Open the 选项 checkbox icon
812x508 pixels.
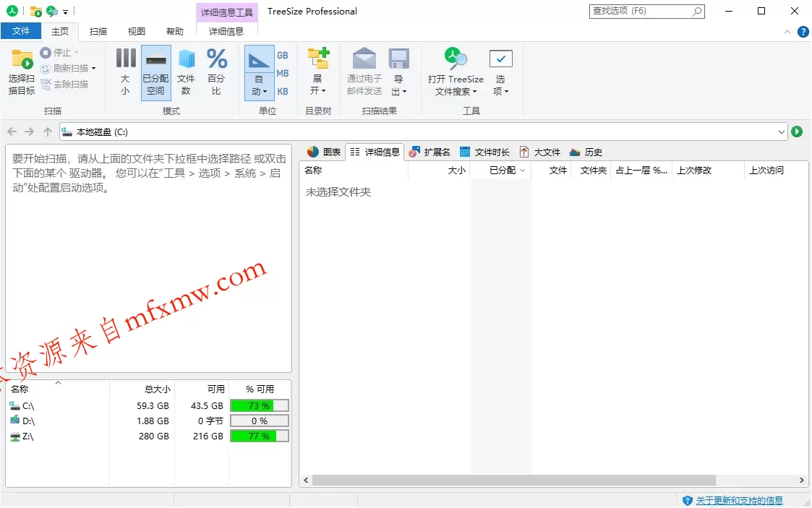501,59
